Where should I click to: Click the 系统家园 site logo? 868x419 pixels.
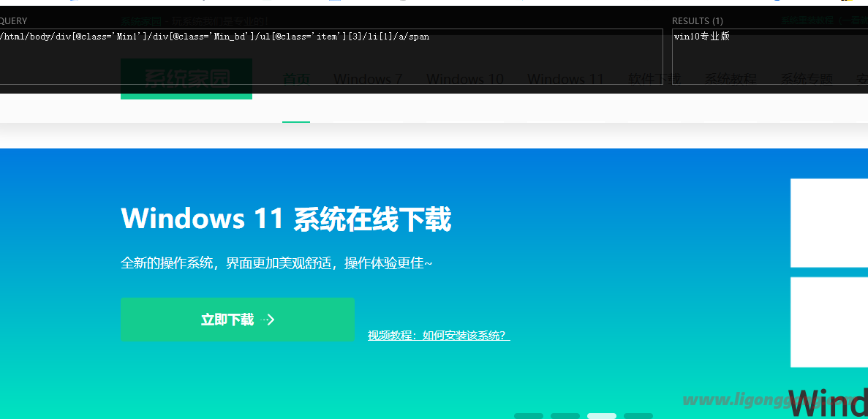click(x=186, y=79)
